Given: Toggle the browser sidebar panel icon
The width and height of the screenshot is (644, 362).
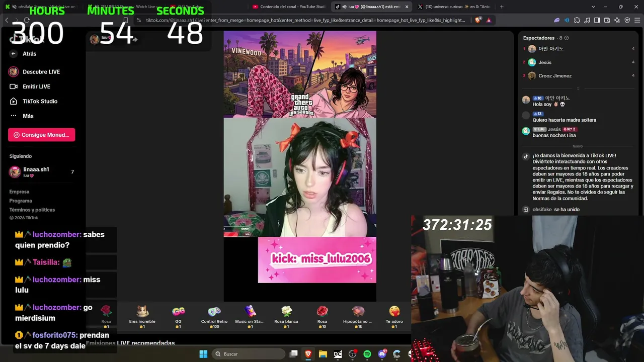Looking at the screenshot, I should coord(597,20).
